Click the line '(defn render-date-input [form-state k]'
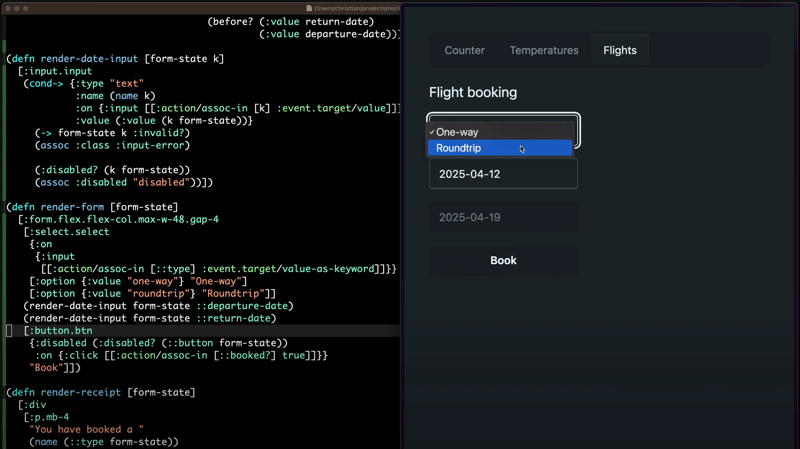This screenshot has height=449, width=800. 115,59
